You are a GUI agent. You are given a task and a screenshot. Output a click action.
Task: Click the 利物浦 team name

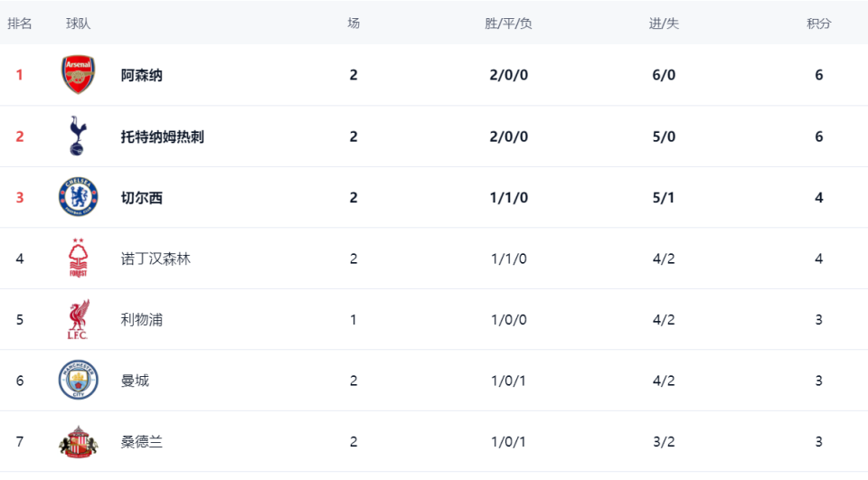142,320
